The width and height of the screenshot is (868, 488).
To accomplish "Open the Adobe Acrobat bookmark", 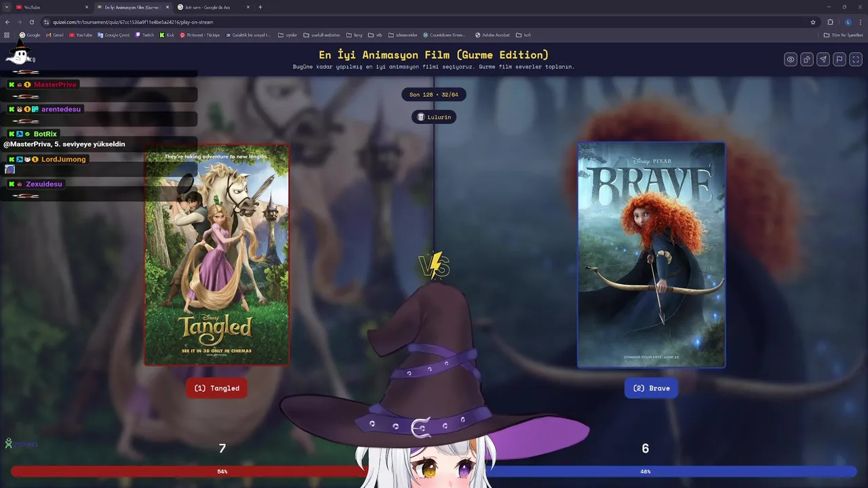I will coord(492,35).
